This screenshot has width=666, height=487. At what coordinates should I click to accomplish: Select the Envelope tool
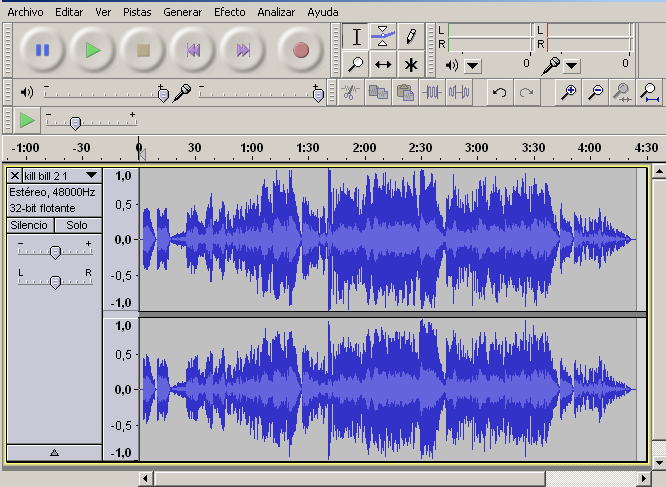coord(383,37)
